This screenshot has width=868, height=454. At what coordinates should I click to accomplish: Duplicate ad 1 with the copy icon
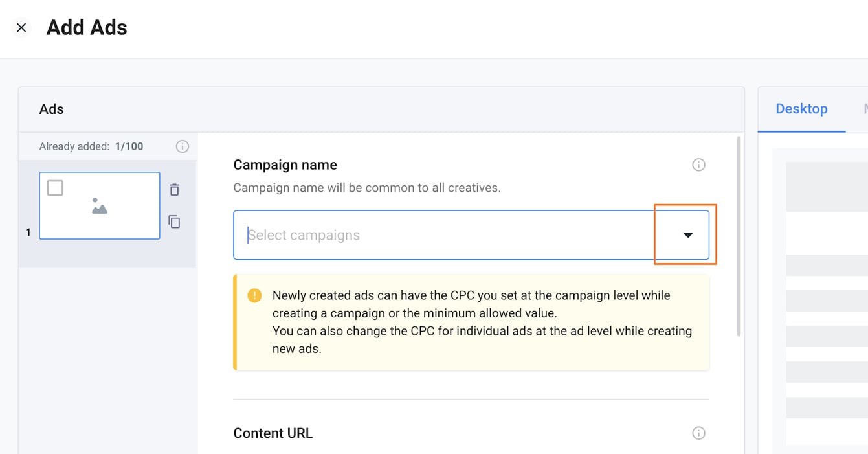(x=174, y=221)
